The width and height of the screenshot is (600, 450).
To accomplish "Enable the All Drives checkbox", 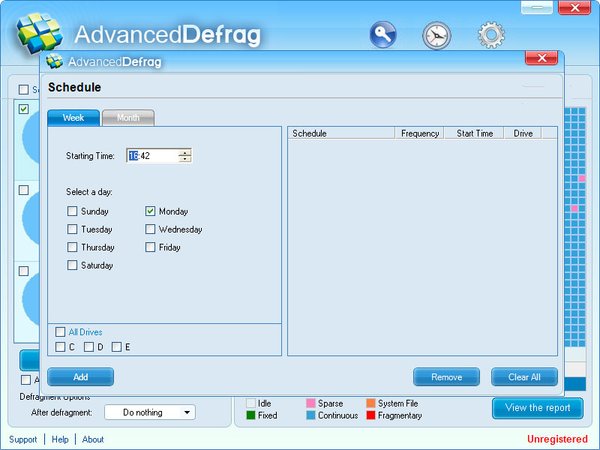I will coord(61,332).
